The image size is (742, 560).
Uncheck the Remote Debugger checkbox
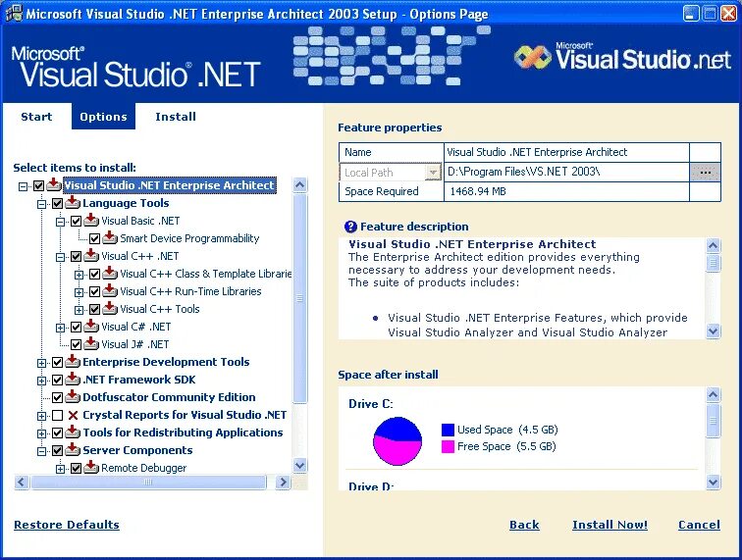point(76,468)
